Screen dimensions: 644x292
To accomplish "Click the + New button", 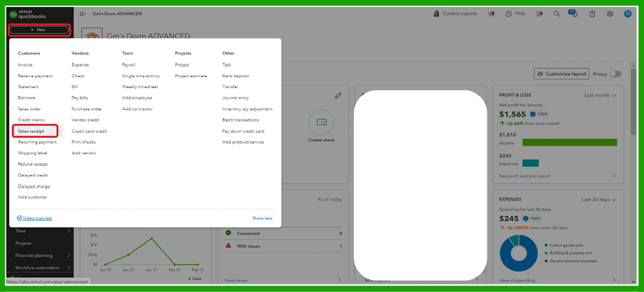I will pos(39,30).
